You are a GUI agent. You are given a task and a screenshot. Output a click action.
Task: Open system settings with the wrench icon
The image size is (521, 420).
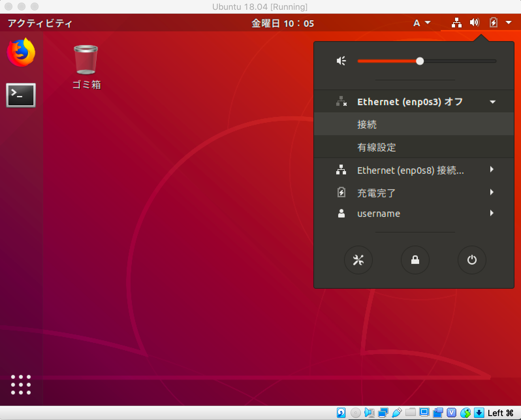pos(358,260)
